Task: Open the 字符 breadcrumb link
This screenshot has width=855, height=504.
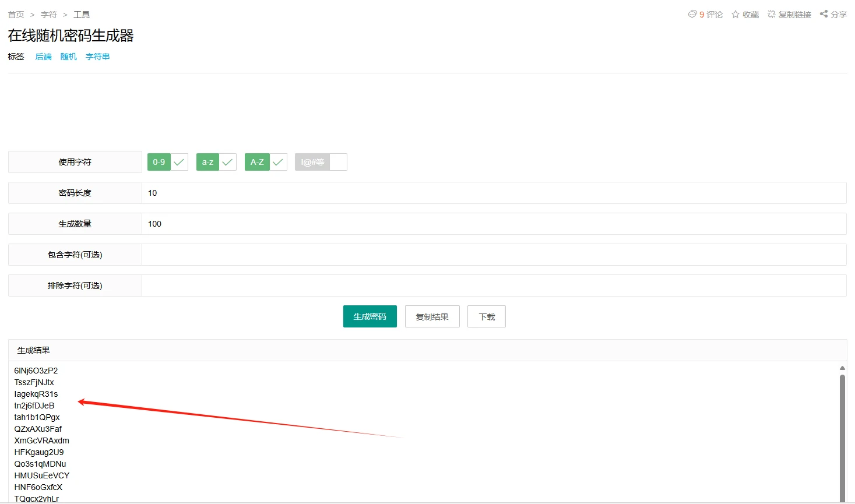Action: tap(49, 15)
